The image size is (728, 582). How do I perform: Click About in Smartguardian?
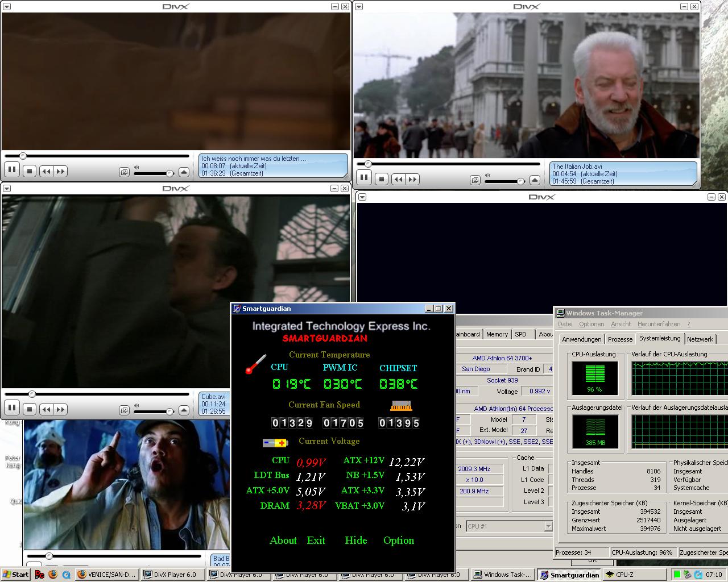click(283, 541)
